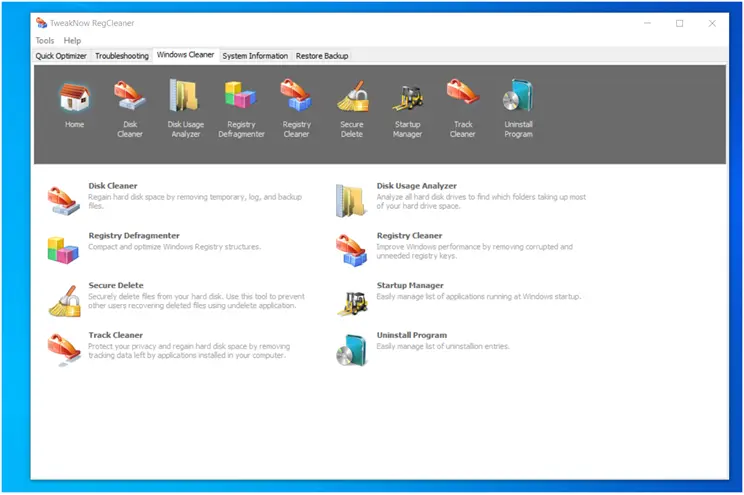744x495 pixels.
Task: Click description starting "Securely delete files"
Action: [196, 301]
